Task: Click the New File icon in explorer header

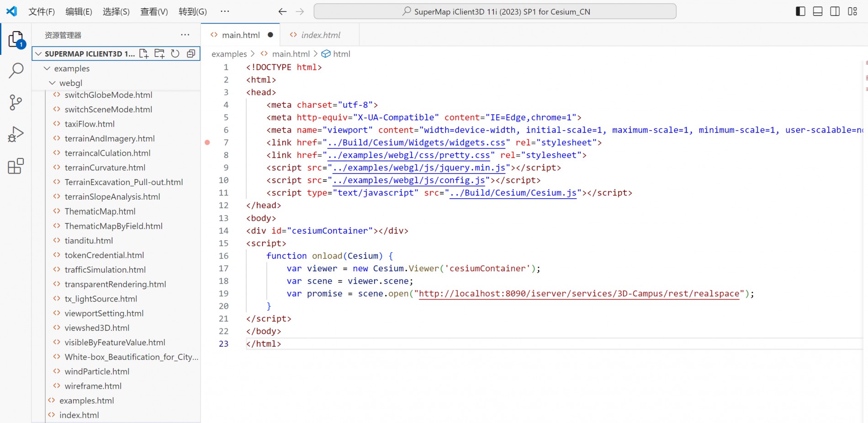Action: (x=144, y=54)
